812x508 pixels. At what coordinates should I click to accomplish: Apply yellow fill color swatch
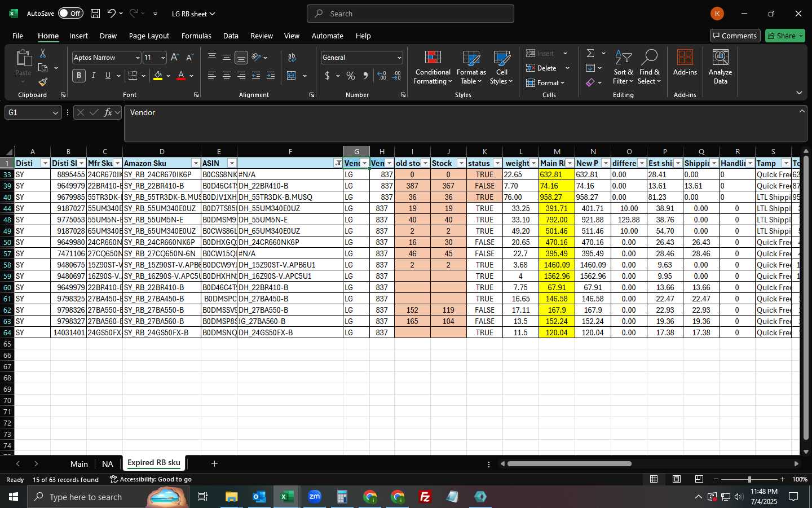[158, 76]
